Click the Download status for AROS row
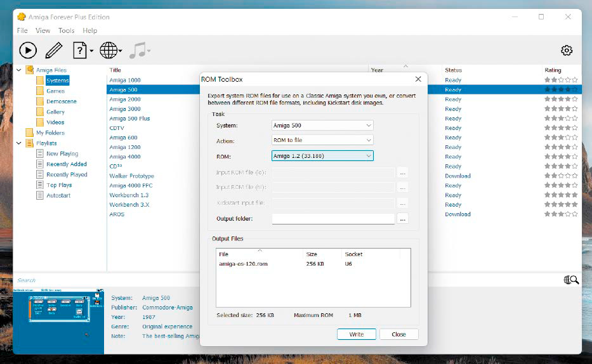Viewport: 592px width, 364px height. pos(457,214)
